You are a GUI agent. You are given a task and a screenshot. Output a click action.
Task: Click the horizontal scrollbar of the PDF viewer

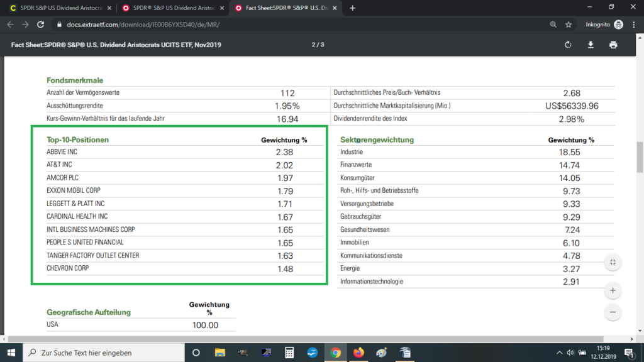[306, 339]
